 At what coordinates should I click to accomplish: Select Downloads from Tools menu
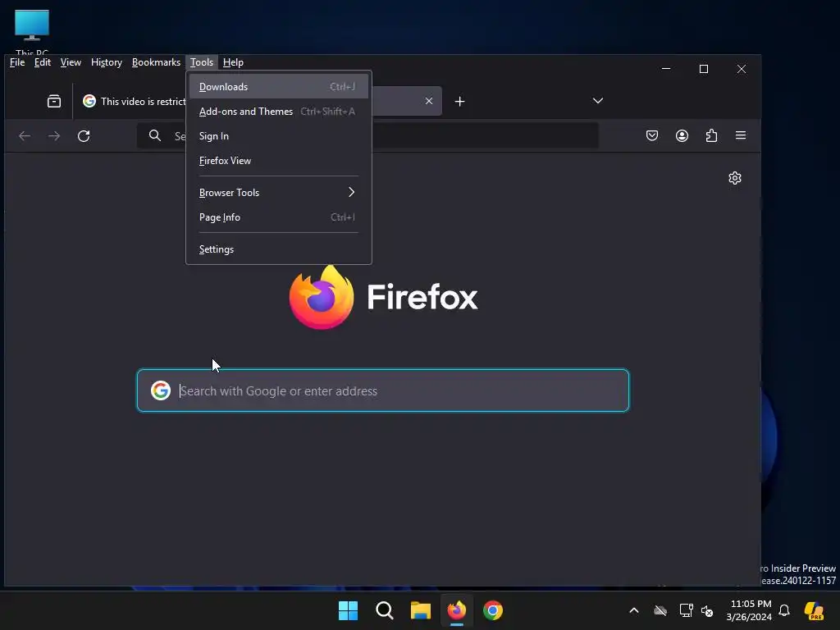coord(279,87)
